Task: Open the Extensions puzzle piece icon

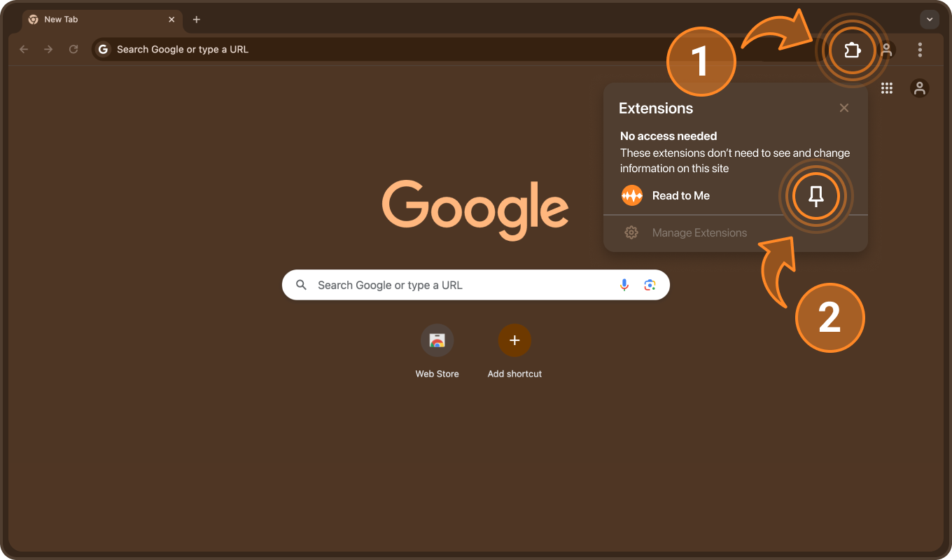Action: [852, 50]
